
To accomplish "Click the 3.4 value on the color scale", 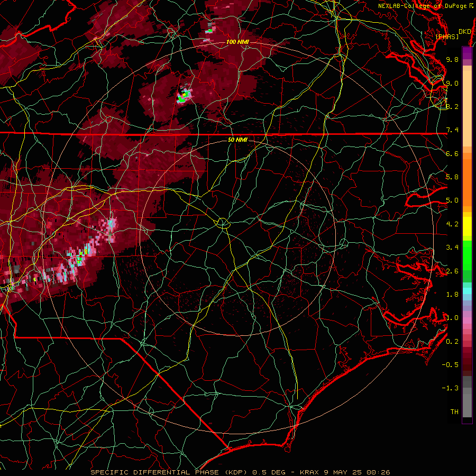I will click(452, 248).
